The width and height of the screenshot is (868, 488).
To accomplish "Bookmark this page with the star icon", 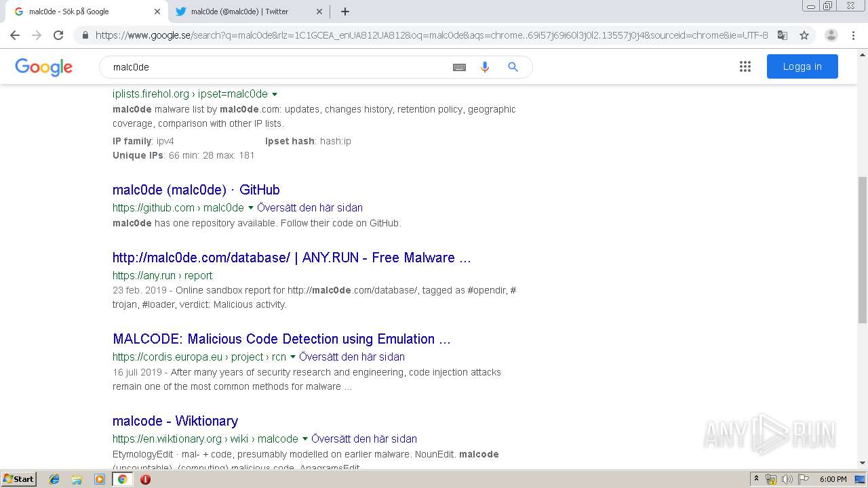I will [x=804, y=35].
